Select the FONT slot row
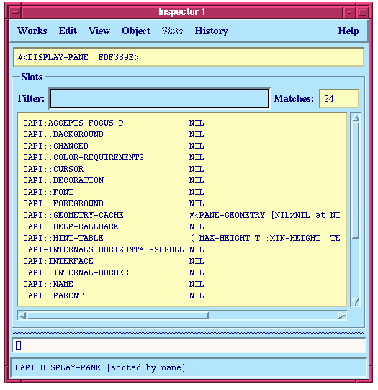 [x=182, y=192]
